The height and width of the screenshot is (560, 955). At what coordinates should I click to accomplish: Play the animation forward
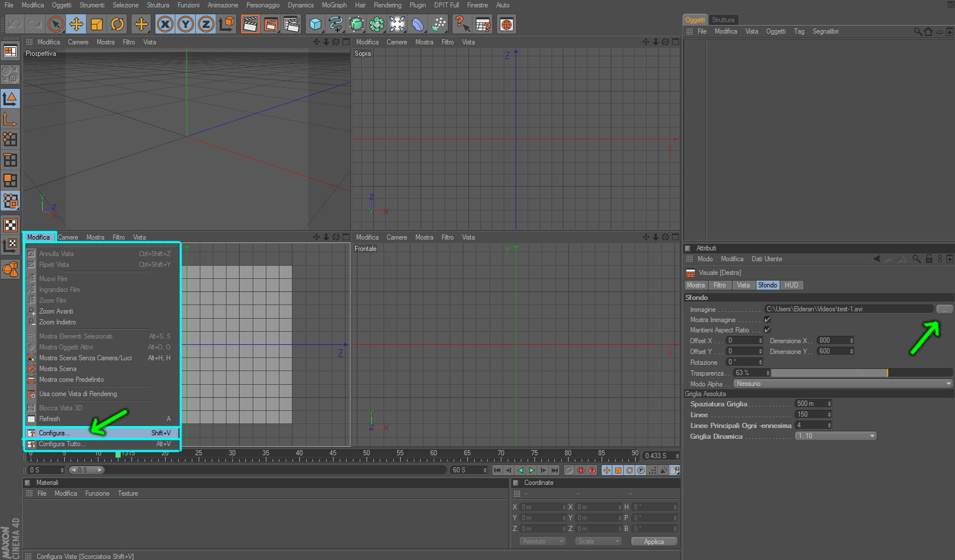[532, 470]
